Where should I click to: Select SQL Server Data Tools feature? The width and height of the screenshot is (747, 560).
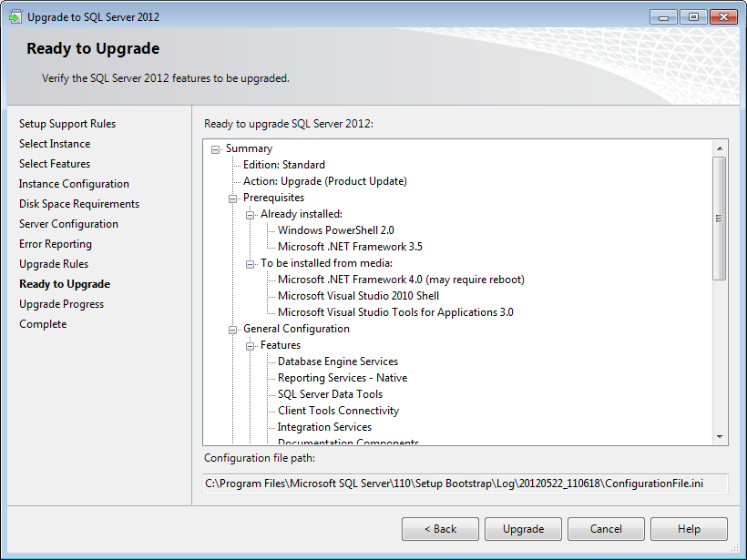click(331, 394)
